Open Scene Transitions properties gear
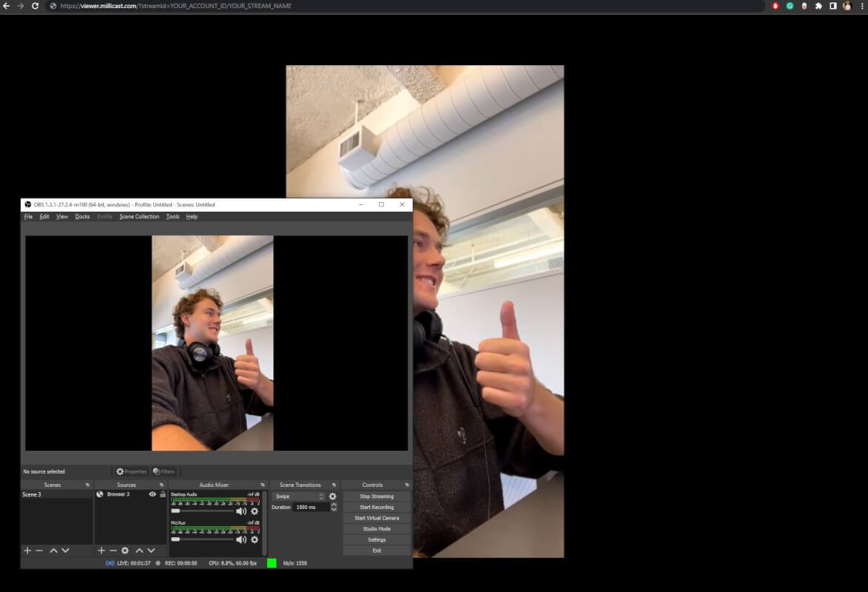 click(x=333, y=497)
